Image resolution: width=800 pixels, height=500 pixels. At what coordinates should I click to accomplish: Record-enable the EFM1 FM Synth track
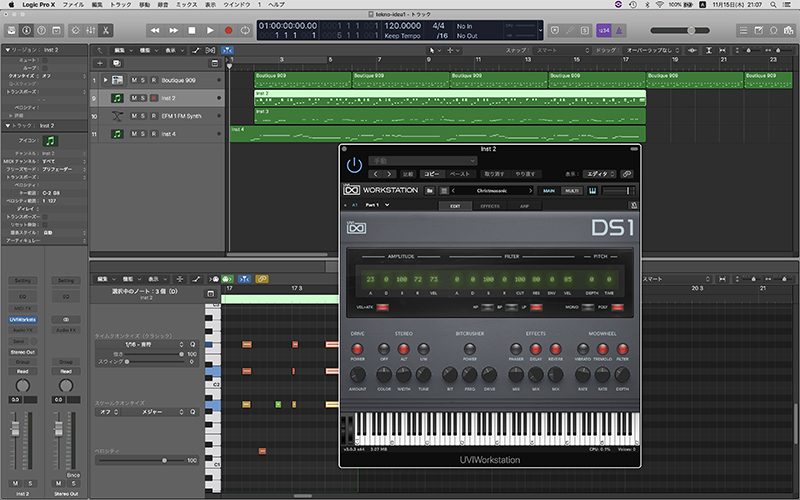[x=154, y=116]
